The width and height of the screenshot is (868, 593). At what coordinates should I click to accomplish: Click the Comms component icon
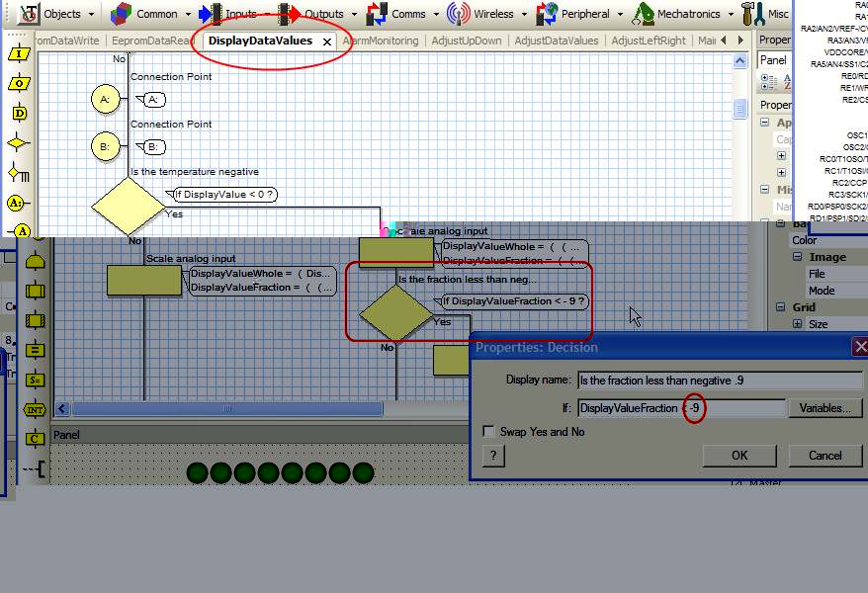(377, 14)
